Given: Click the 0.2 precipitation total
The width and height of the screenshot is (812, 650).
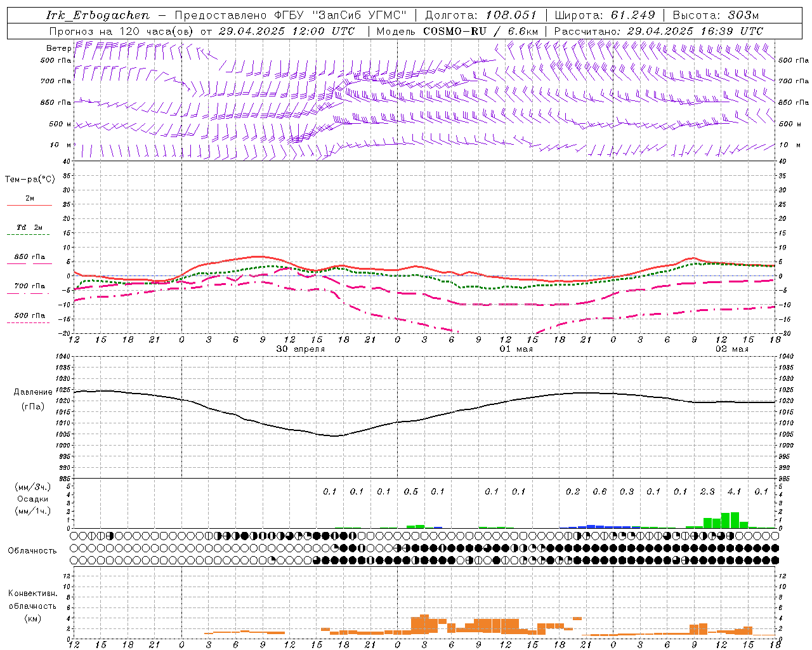Looking at the screenshot, I should (573, 491).
